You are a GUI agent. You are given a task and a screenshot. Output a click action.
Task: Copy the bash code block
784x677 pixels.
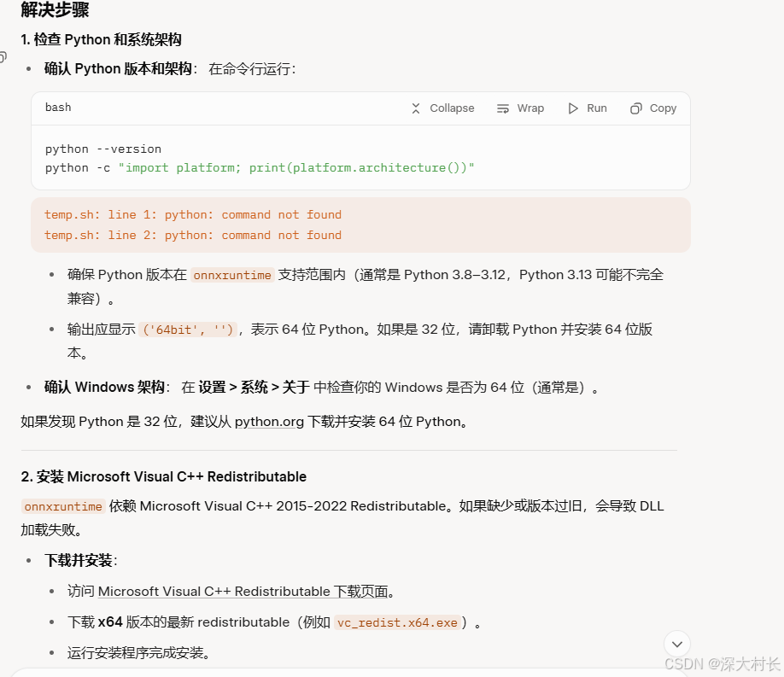(653, 108)
